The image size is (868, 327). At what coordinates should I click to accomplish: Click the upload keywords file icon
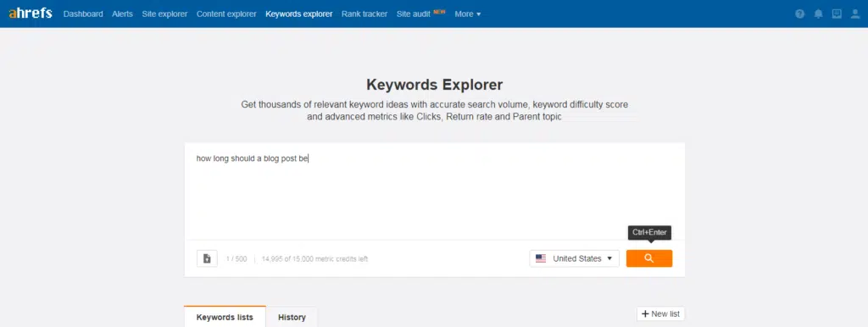pyautogui.click(x=207, y=258)
